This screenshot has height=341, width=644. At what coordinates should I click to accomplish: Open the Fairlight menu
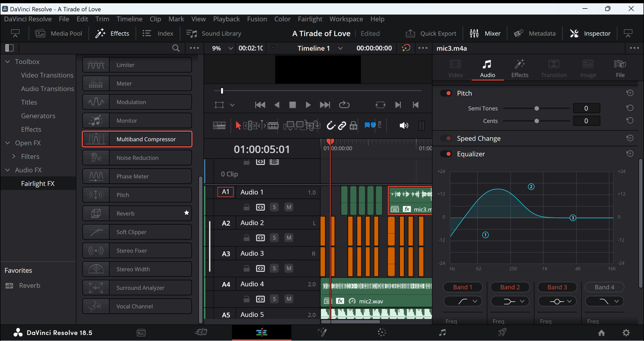coord(310,19)
